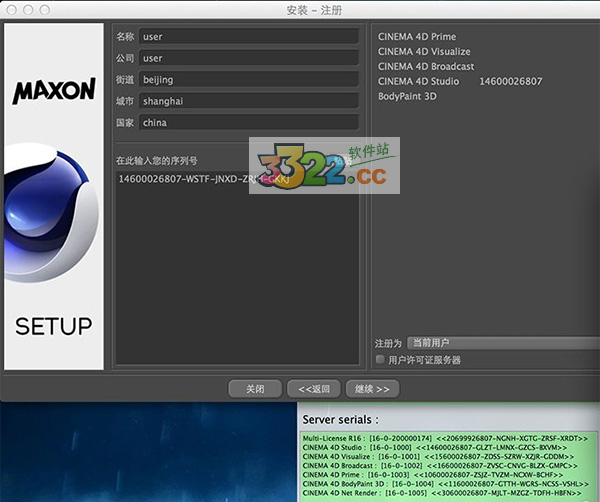Screen dimensions: 600x502
Task: Click the green zoom window button
Action: point(46,10)
